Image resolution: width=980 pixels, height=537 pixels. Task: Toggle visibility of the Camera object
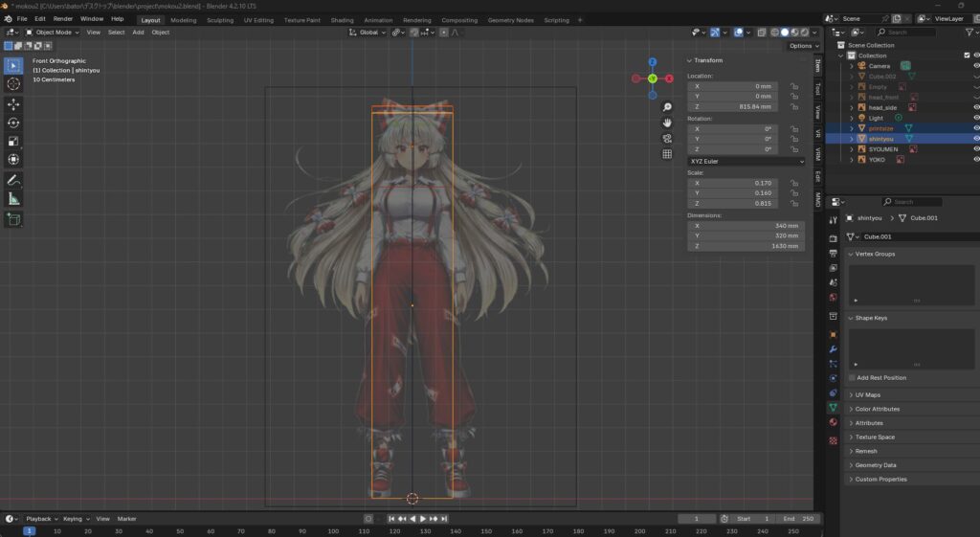click(x=977, y=65)
